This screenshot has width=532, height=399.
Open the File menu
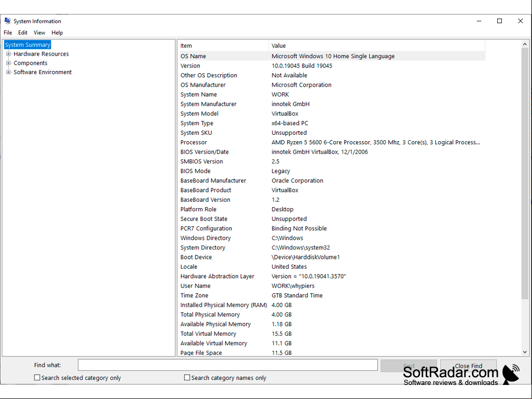click(x=8, y=33)
